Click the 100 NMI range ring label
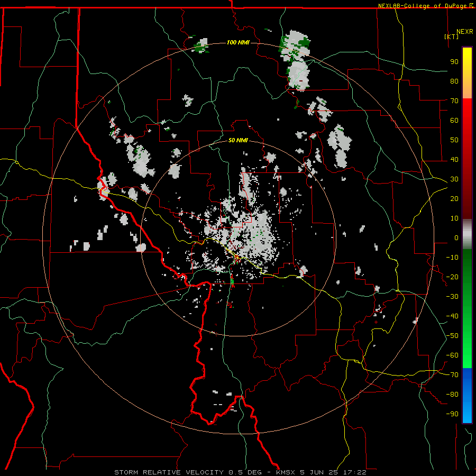This screenshot has height=476, width=476. pyautogui.click(x=238, y=42)
